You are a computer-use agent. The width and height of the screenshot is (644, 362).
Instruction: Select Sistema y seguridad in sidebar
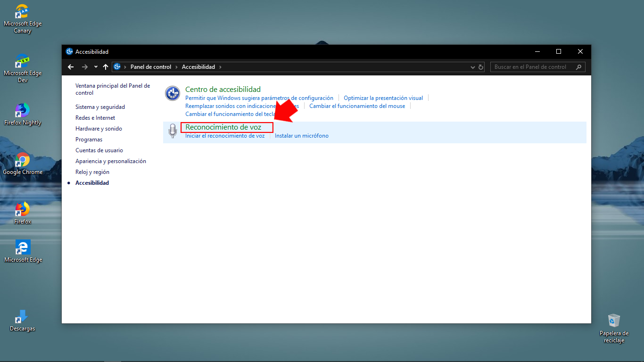coord(100,107)
